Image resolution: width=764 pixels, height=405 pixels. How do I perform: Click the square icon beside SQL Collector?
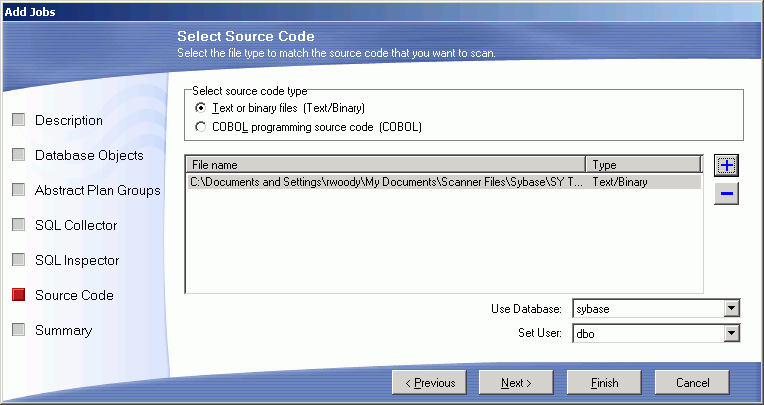18,225
